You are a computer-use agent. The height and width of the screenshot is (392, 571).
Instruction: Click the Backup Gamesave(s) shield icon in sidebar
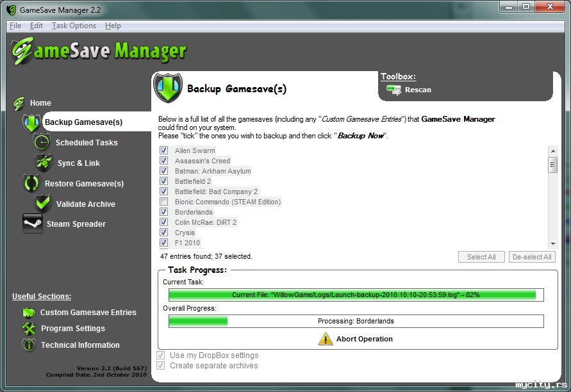tap(31, 122)
